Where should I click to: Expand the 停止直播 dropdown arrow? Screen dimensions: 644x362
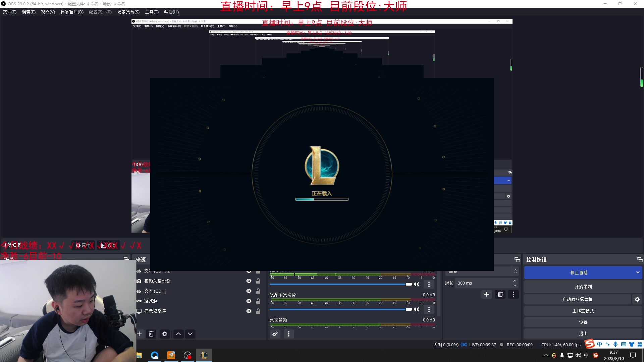(x=638, y=273)
